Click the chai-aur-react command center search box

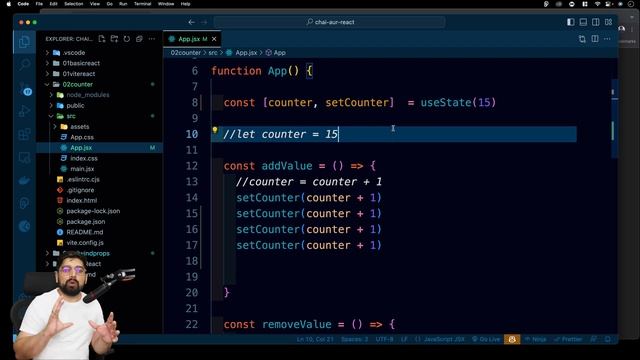tap(330, 22)
